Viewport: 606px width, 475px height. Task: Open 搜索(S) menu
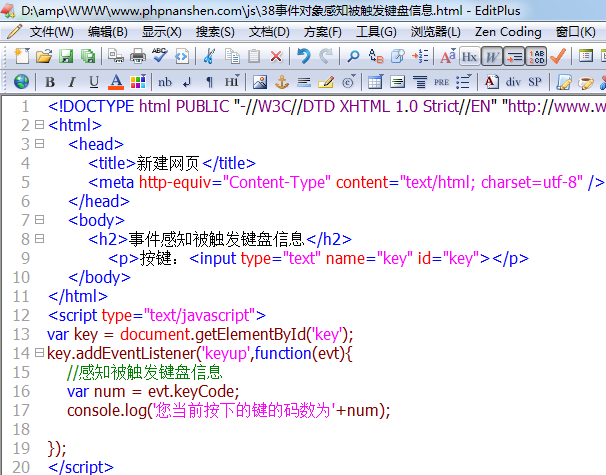point(215,32)
